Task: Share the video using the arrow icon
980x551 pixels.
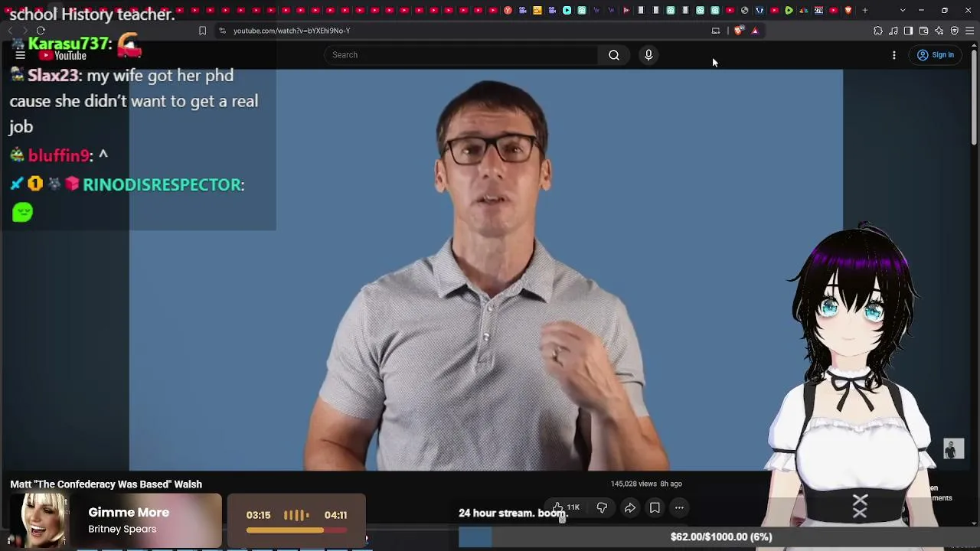Action: pyautogui.click(x=630, y=507)
